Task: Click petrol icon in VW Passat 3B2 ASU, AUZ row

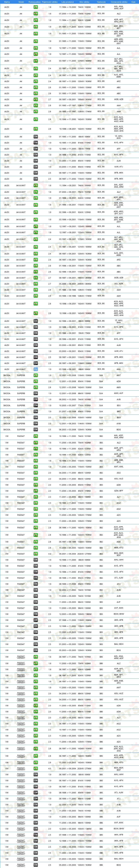Action: 36,479
